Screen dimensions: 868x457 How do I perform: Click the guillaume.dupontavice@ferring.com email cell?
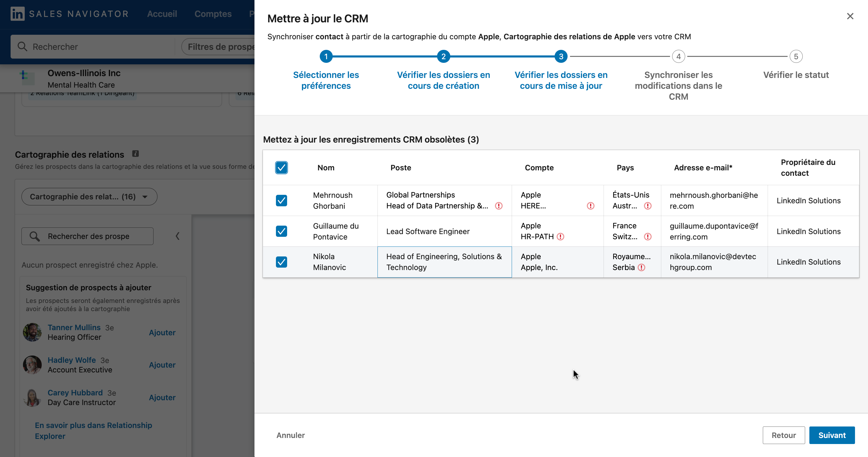pos(714,231)
